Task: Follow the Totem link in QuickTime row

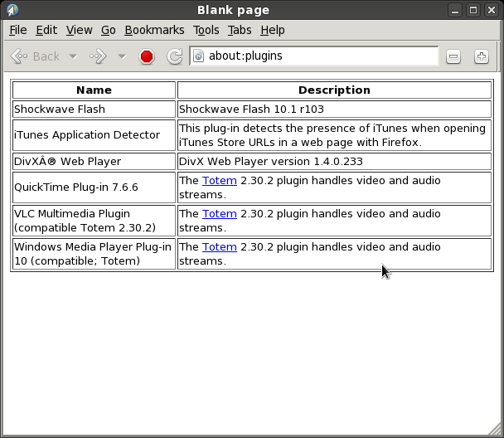Action: pyautogui.click(x=220, y=181)
